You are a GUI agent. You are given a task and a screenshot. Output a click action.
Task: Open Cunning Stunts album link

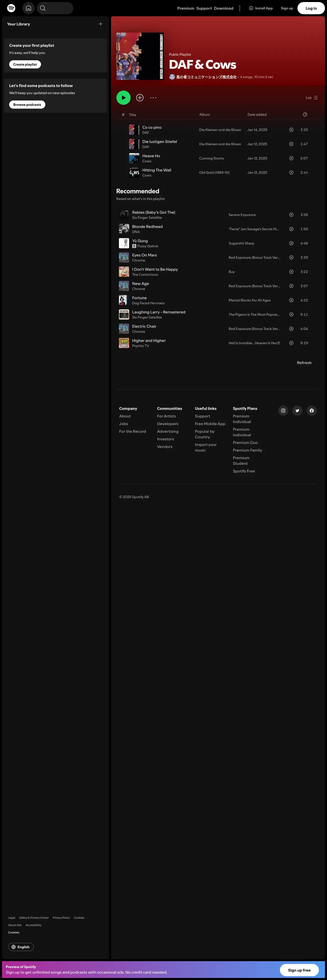tap(211, 158)
